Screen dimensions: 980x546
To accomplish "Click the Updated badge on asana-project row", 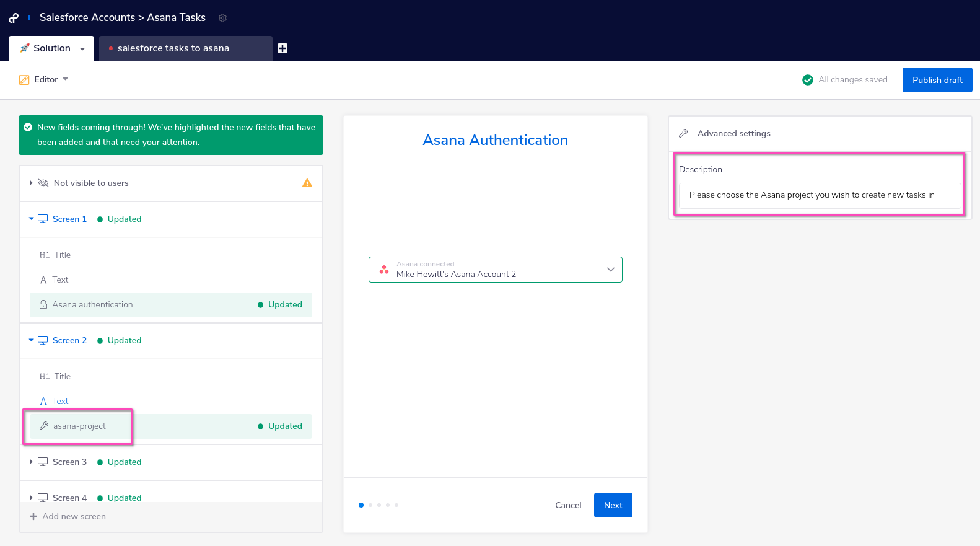I will coord(280,426).
